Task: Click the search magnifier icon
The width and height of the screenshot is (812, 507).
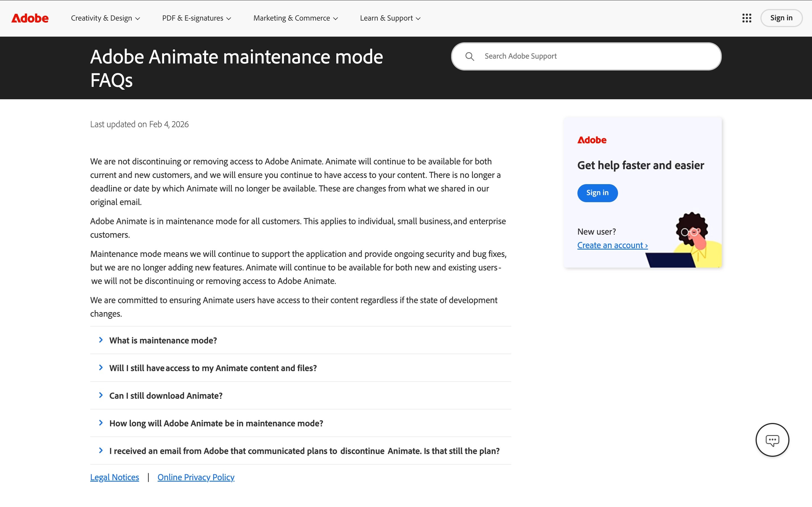Action: pos(470,56)
